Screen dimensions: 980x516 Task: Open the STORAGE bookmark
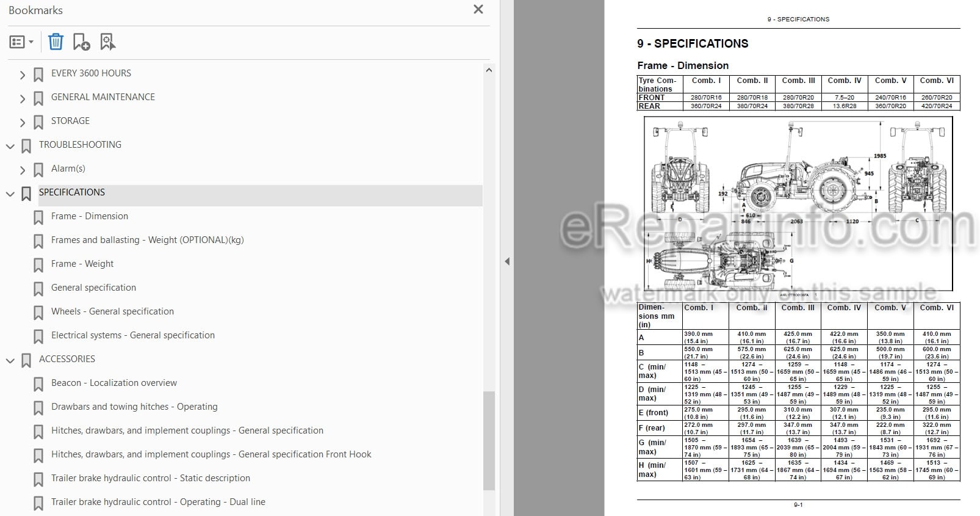click(x=70, y=121)
